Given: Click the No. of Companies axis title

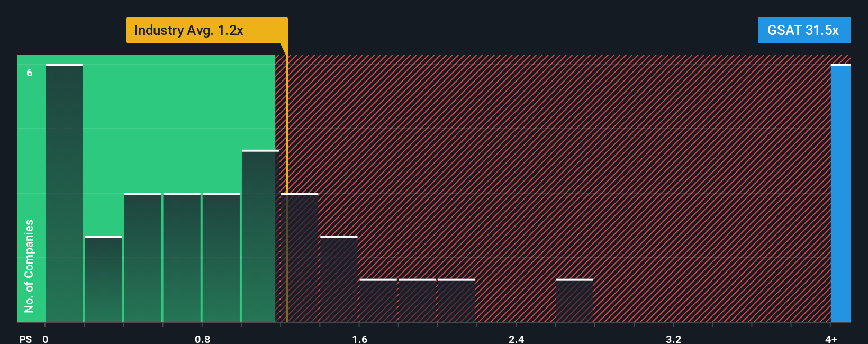Looking at the screenshot, I should click(x=29, y=266).
